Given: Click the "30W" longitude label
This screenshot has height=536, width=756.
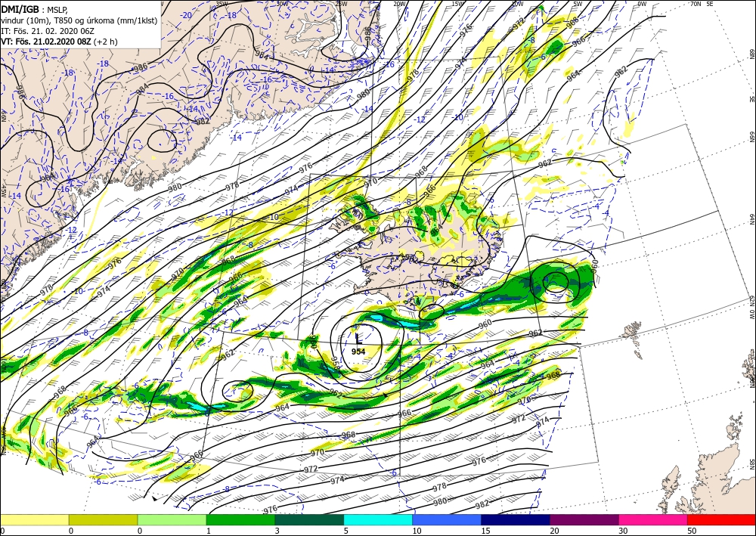Looking at the screenshot, I should pos(283,4).
